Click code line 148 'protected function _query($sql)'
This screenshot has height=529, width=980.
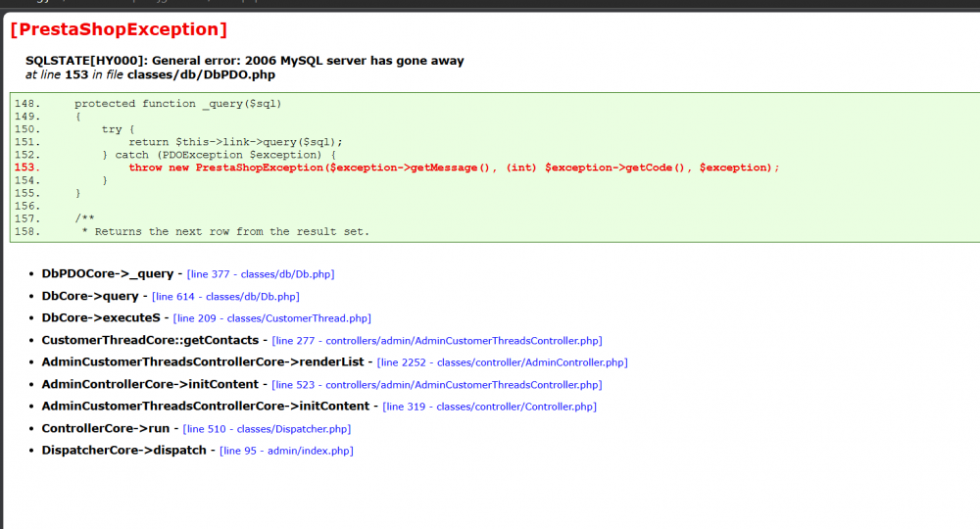[x=178, y=104]
